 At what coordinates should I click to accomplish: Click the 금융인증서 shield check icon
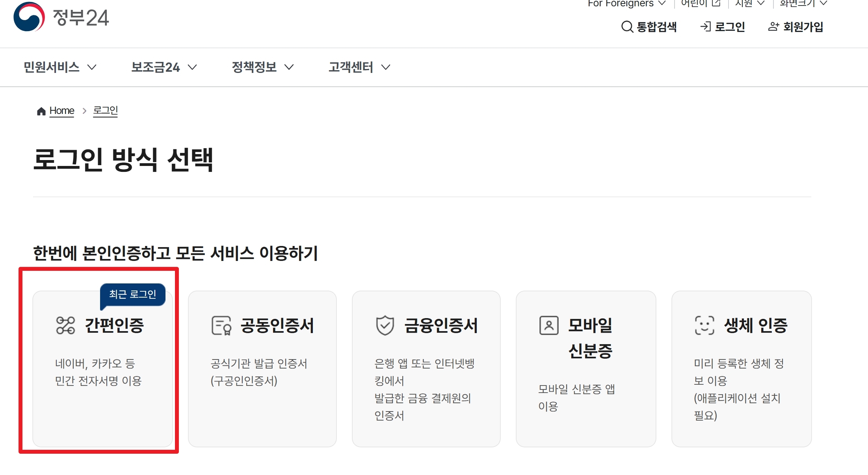(x=385, y=325)
